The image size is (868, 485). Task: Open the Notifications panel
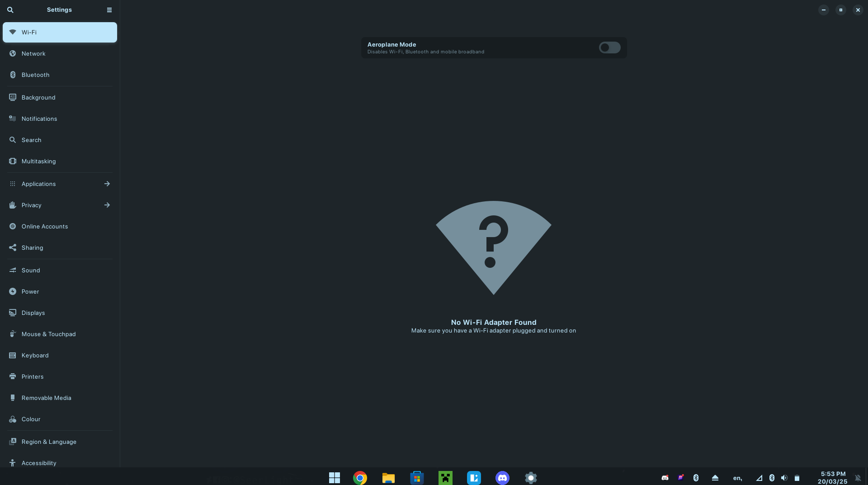[60, 119]
